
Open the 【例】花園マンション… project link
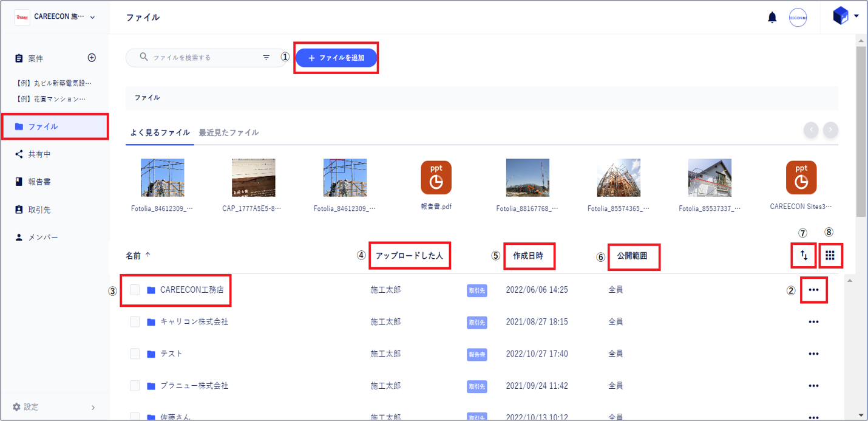tap(52, 99)
